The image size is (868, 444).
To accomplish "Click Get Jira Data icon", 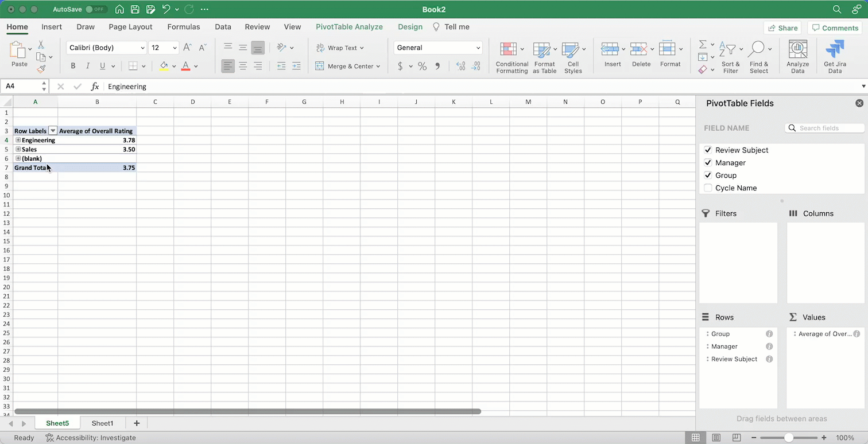I will click(835, 49).
